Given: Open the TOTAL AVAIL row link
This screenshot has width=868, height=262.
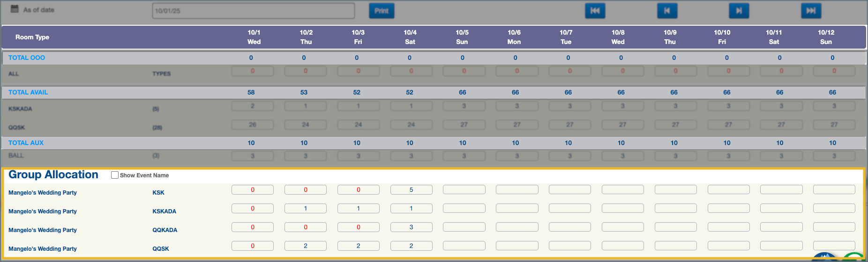Looking at the screenshot, I should [28, 92].
